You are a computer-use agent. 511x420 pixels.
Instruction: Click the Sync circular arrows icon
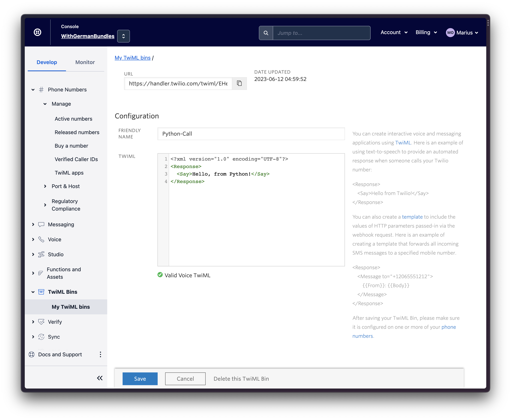tap(41, 337)
